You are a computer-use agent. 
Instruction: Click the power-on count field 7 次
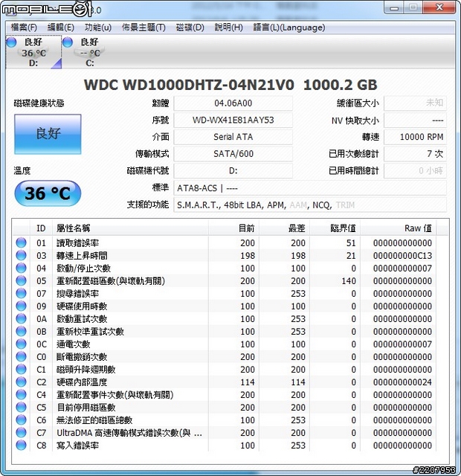pos(415,154)
